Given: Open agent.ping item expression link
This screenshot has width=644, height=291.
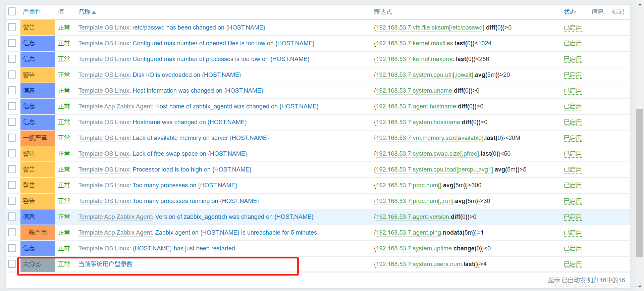Looking at the screenshot, I should (x=409, y=233).
